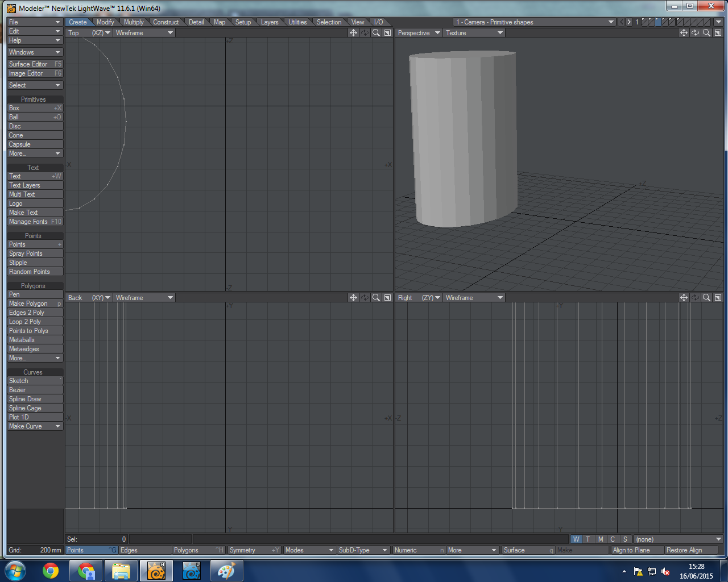The image size is (728, 582).
Task: Expand the Perspective view type dropdown
Action: [419, 32]
